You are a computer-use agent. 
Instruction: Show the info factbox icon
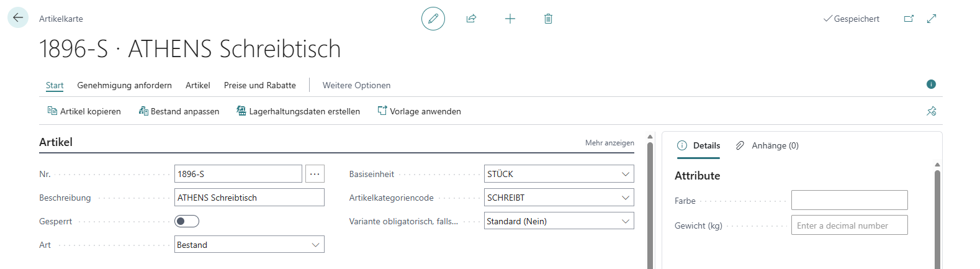click(x=931, y=84)
